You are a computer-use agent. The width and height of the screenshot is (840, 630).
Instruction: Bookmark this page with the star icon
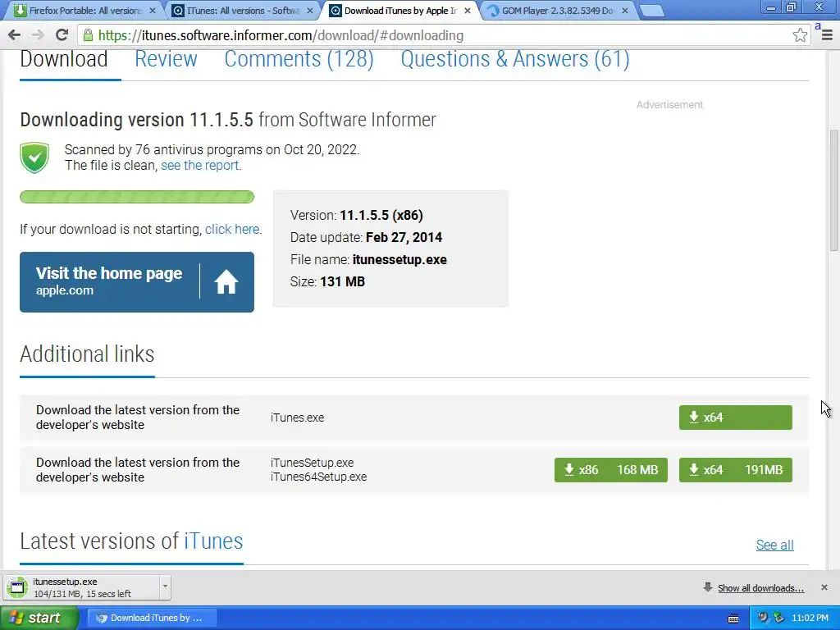click(x=800, y=35)
